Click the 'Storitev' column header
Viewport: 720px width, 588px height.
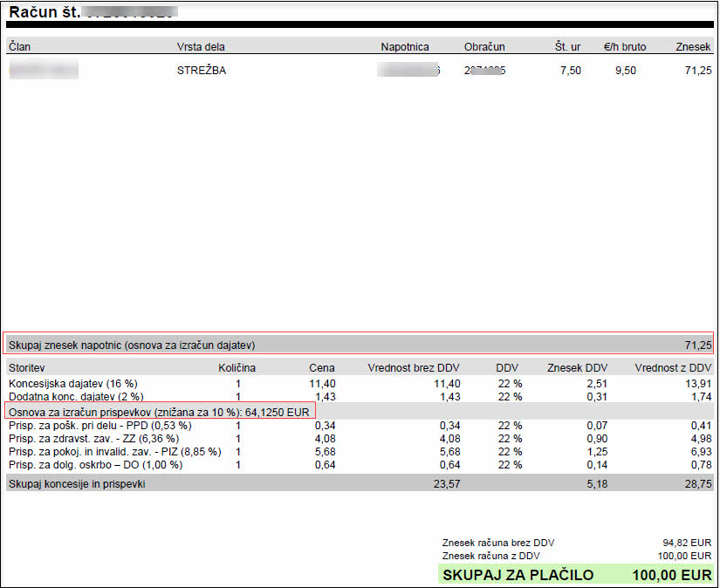coord(27,368)
